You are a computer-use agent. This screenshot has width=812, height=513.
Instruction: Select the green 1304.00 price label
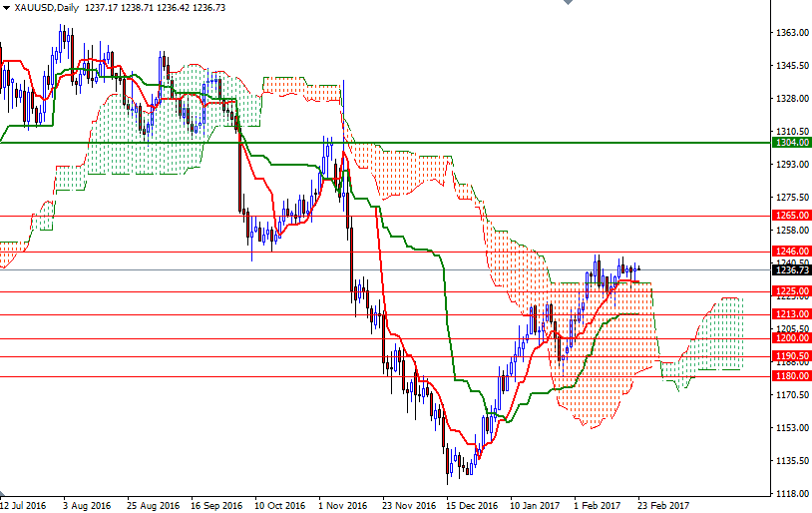tap(791, 143)
